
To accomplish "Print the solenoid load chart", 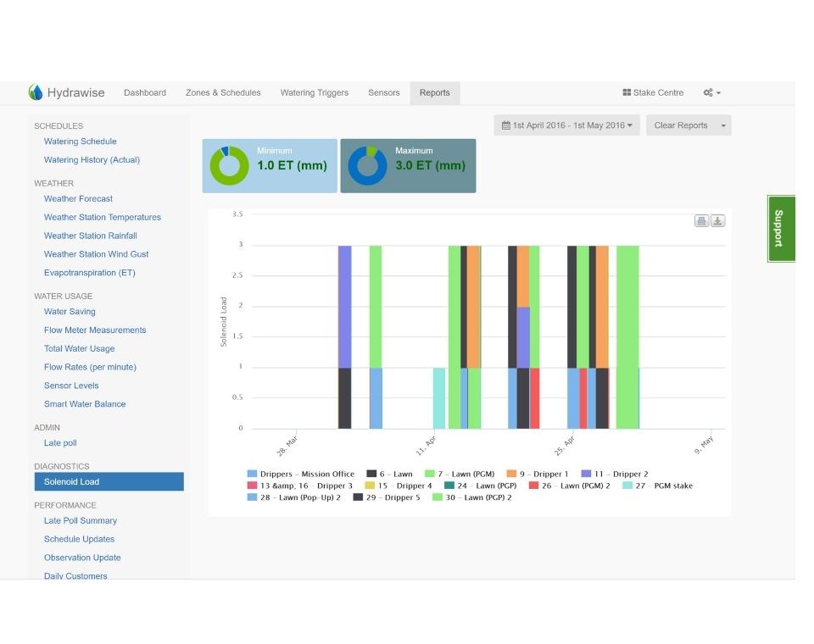I will tap(701, 221).
